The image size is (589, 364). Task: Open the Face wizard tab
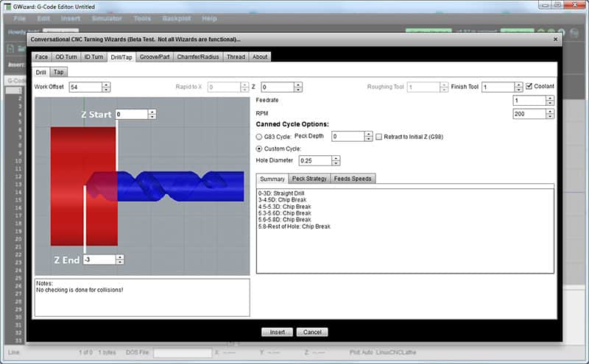(x=41, y=57)
